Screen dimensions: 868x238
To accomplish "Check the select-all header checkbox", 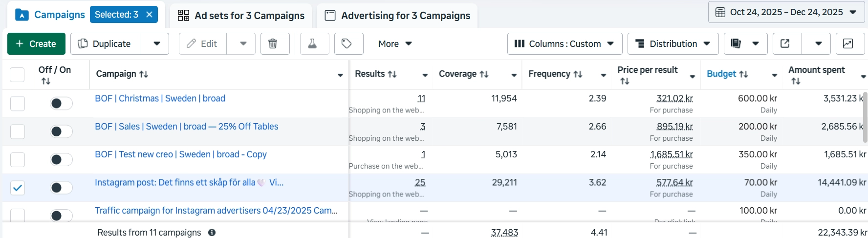I will point(17,74).
